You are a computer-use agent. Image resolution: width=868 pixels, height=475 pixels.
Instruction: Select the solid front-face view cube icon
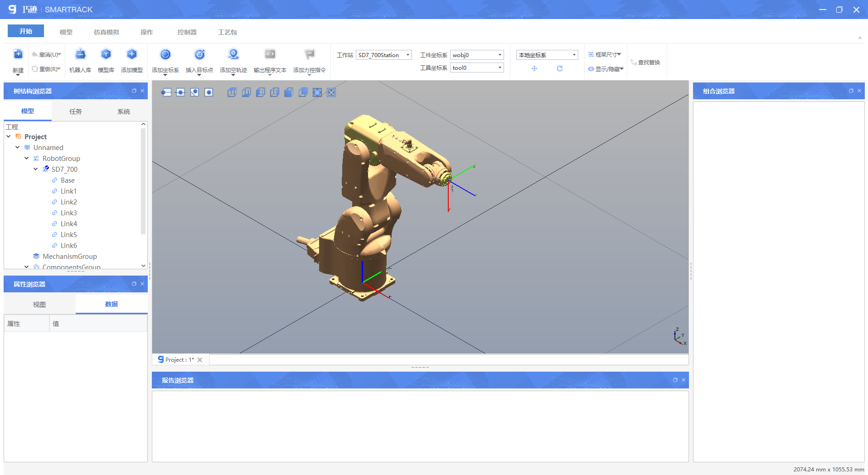coord(289,92)
